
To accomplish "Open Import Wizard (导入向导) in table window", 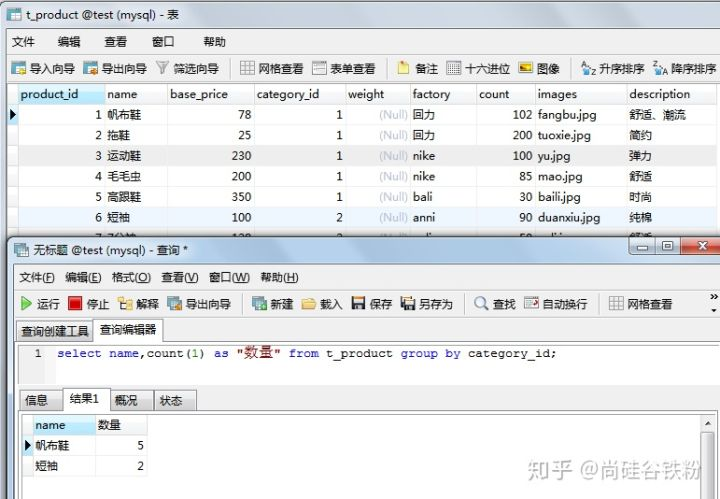I will pos(43,68).
